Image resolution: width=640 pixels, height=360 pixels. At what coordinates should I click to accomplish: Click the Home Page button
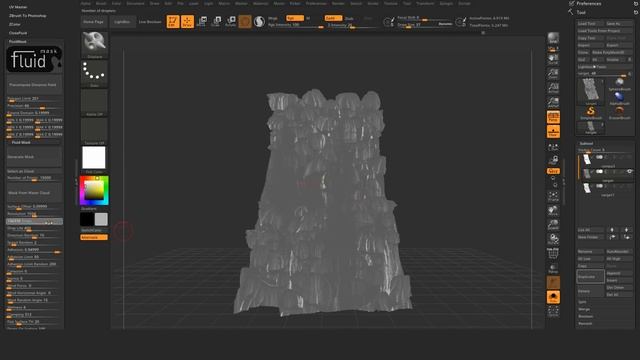(x=93, y=22)
